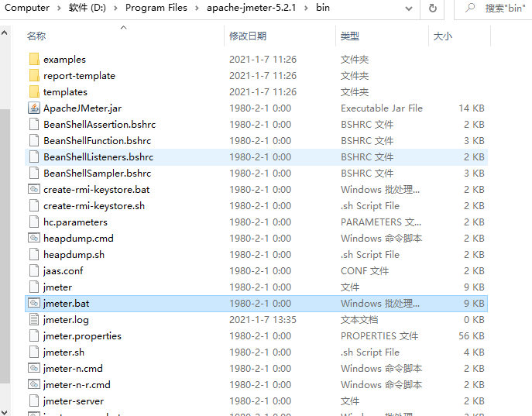Click the icon of the file named jmeter
The image size is (532, 416).
[x=34, y=287]
